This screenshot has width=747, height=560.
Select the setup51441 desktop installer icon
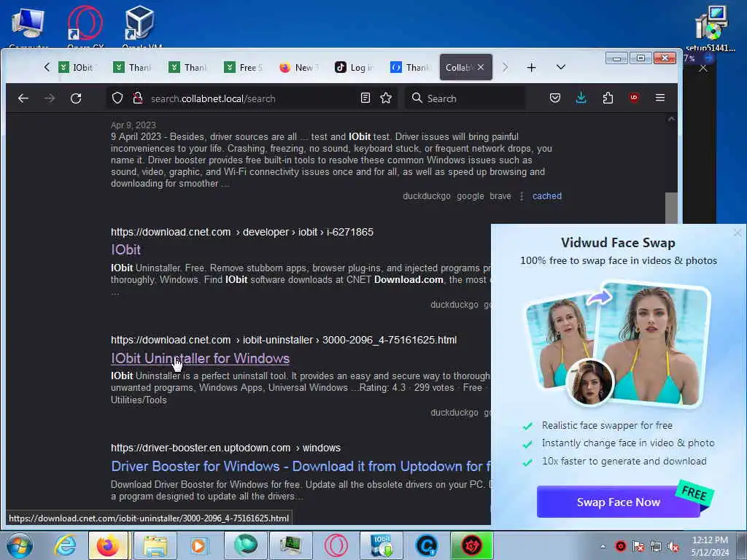[711, 28]
